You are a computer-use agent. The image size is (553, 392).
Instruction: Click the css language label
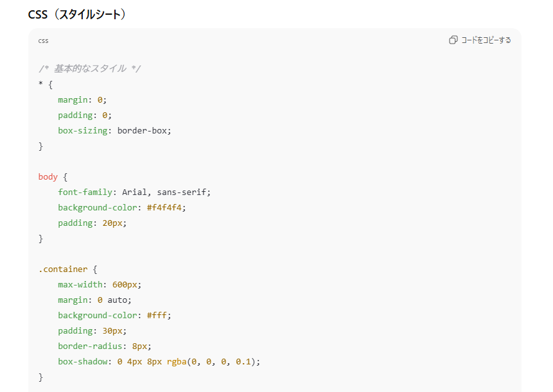(x=43, y=41)
